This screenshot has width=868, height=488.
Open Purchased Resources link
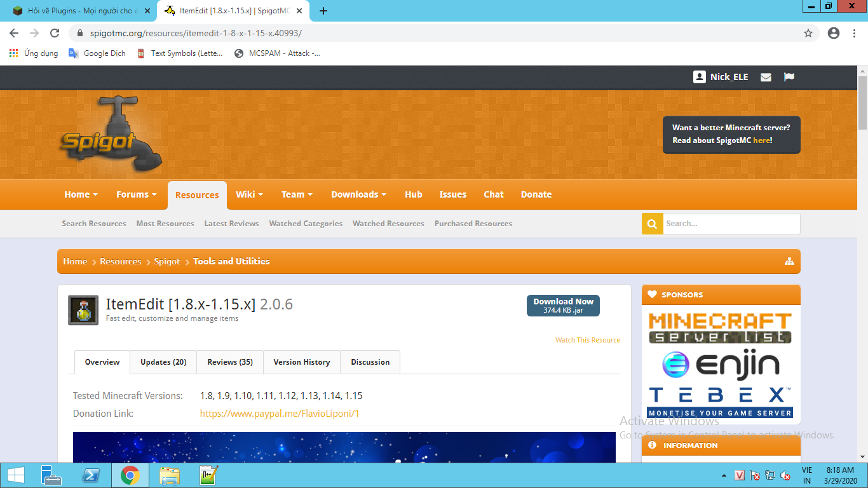tap(473, 224)
